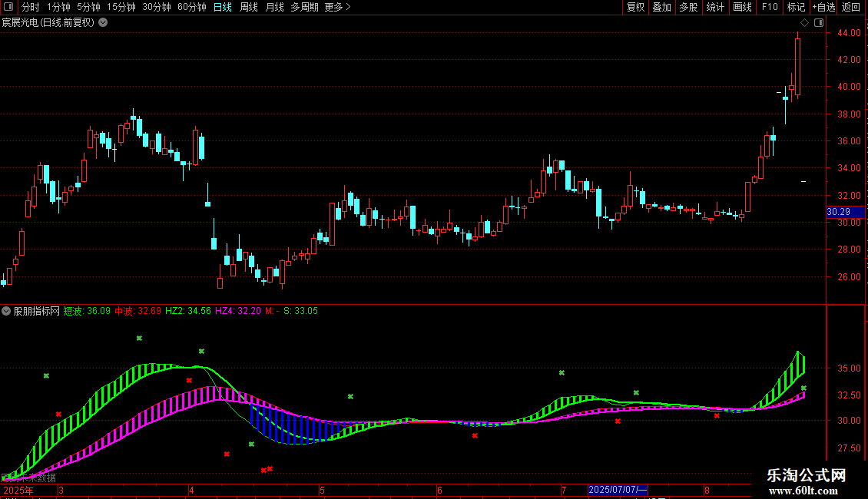
Task: Click the 30.29 current price tag
Action: pyautogui.click(x=845, y=212)
